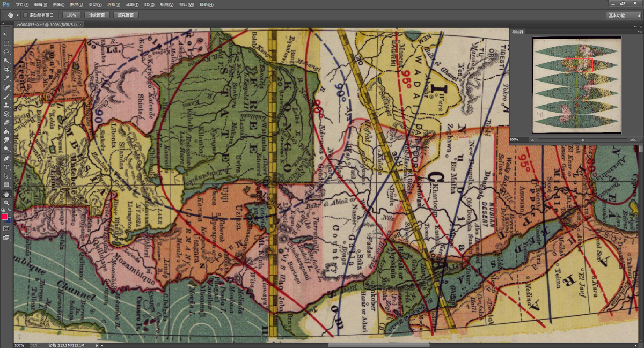Select the Eyedropper tool
This screenshot has height=348, width=644.
(6, 78)
